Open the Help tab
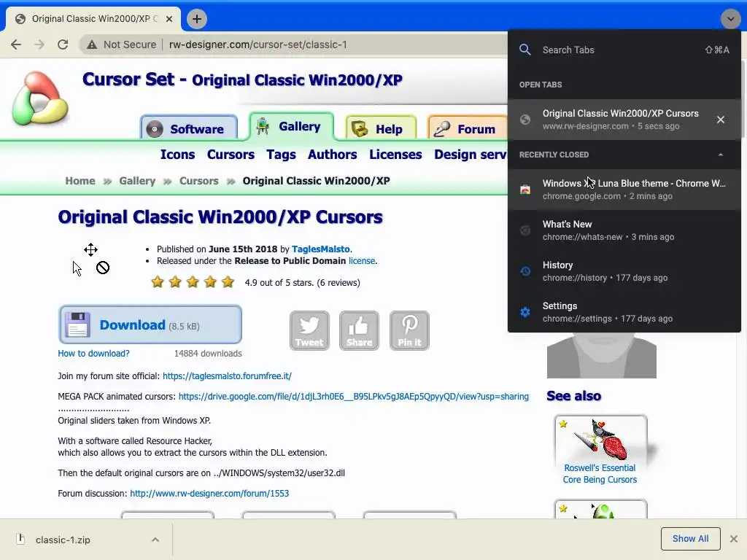 point(381,128)
